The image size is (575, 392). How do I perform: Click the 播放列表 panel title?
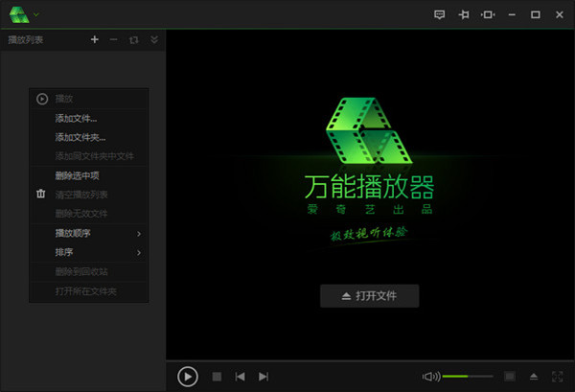(26, 39)
